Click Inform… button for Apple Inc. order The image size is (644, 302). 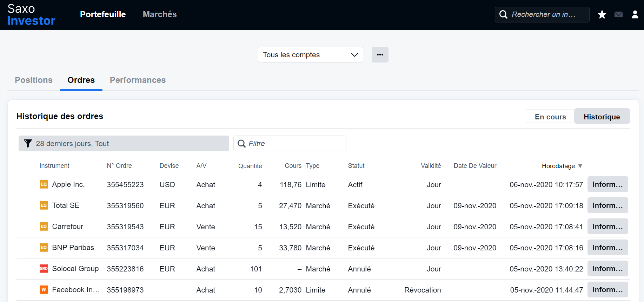pyautogui.click(x=608, y=184)
